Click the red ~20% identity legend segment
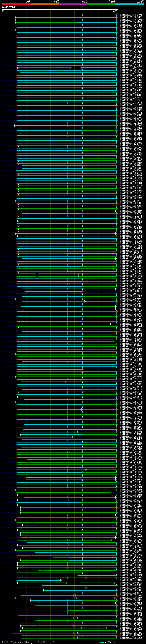 (x=16, y=4)
